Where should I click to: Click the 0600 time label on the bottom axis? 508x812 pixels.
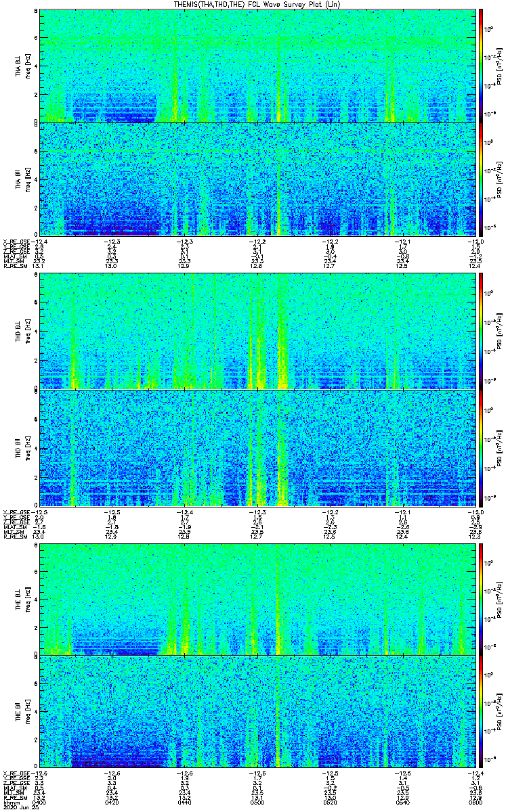click(x=476, y=803)
